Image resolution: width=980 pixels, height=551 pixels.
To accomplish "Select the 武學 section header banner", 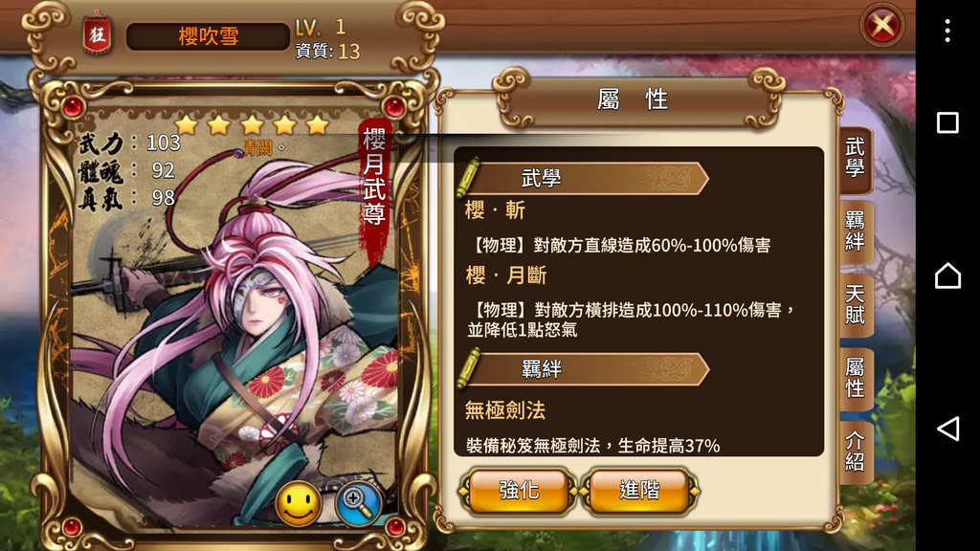I will point(583,178).
